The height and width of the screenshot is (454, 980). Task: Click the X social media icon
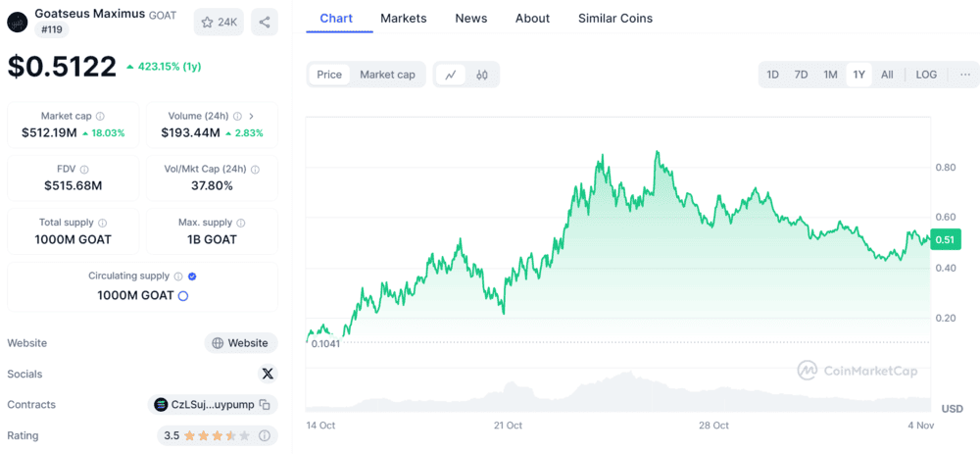tap(268, 374)
